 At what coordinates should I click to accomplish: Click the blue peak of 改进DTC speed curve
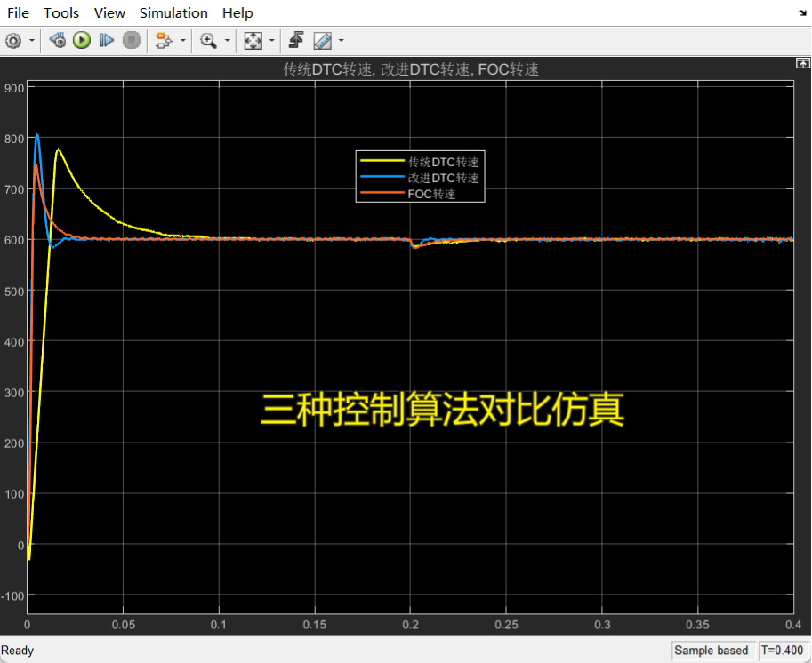(36, 136)
